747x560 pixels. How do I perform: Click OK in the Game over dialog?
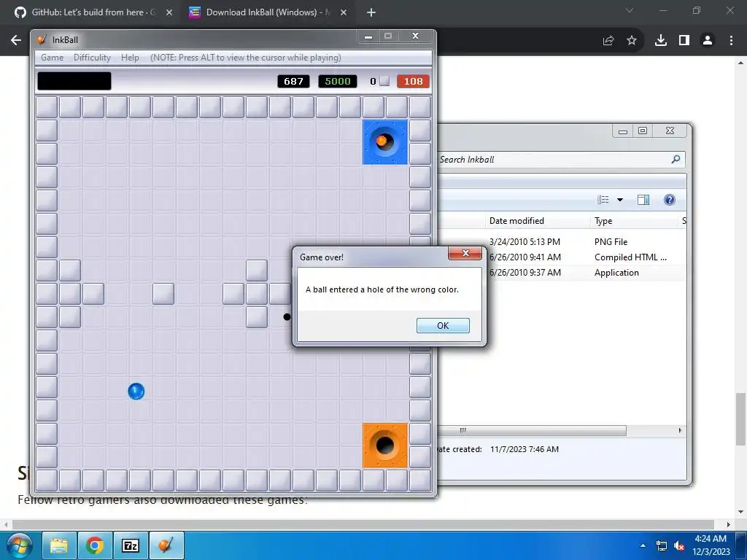pyautogui.click(x=443, y=326)
